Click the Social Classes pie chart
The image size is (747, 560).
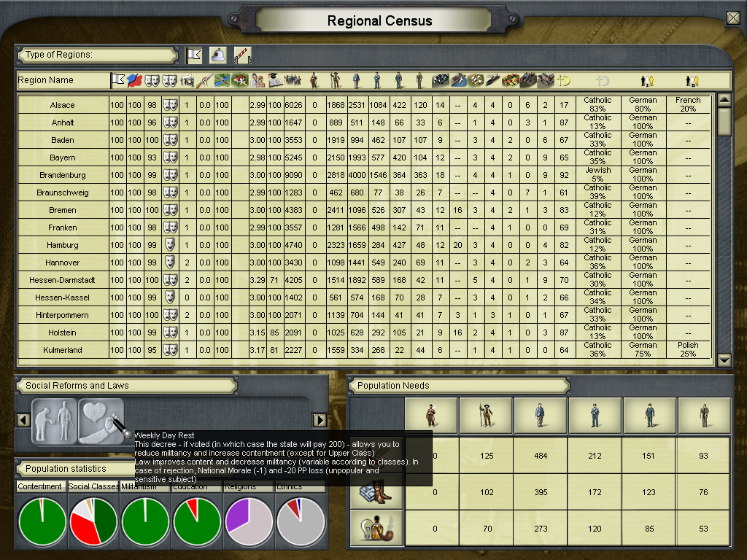(x=93, y=521)
